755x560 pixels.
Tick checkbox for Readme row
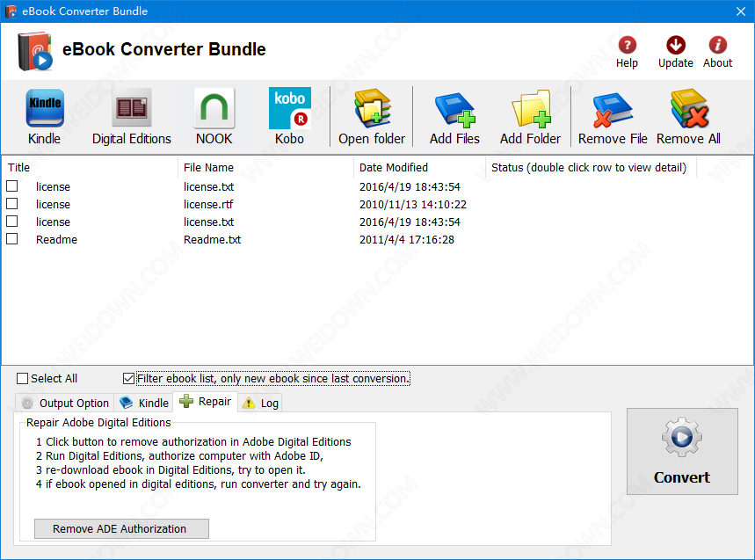point(12,239)
